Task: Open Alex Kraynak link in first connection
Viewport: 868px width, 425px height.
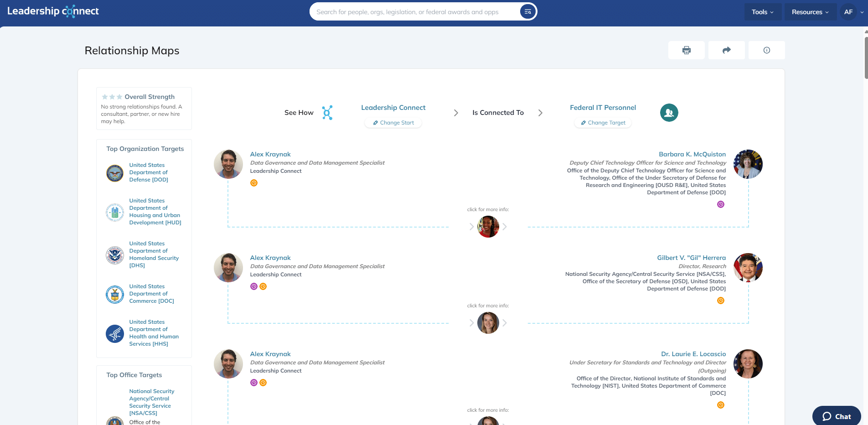Action: (270, 154)
